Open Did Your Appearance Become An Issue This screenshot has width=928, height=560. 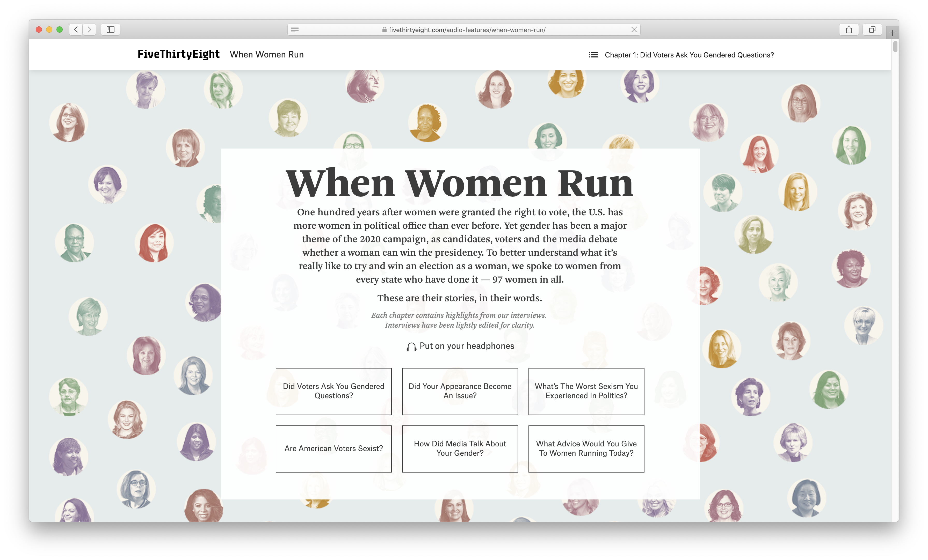point(460,391)
